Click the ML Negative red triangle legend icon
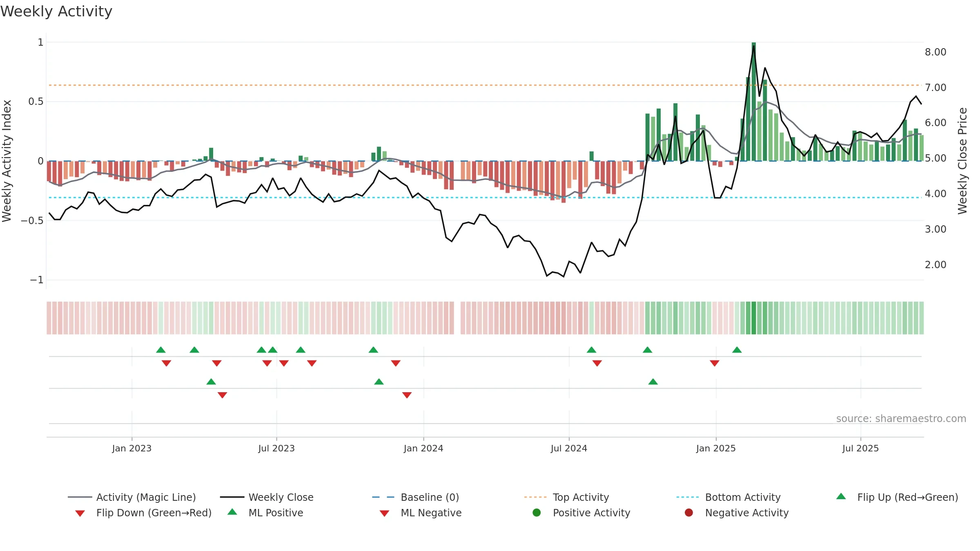 (x=384, y=513)
